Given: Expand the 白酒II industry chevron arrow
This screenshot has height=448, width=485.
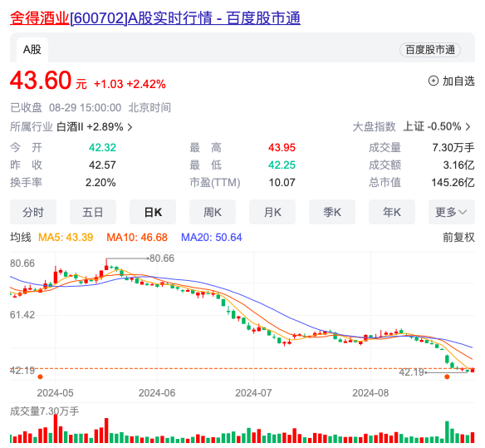Looking at the screenshot, I should coord(130,127).
